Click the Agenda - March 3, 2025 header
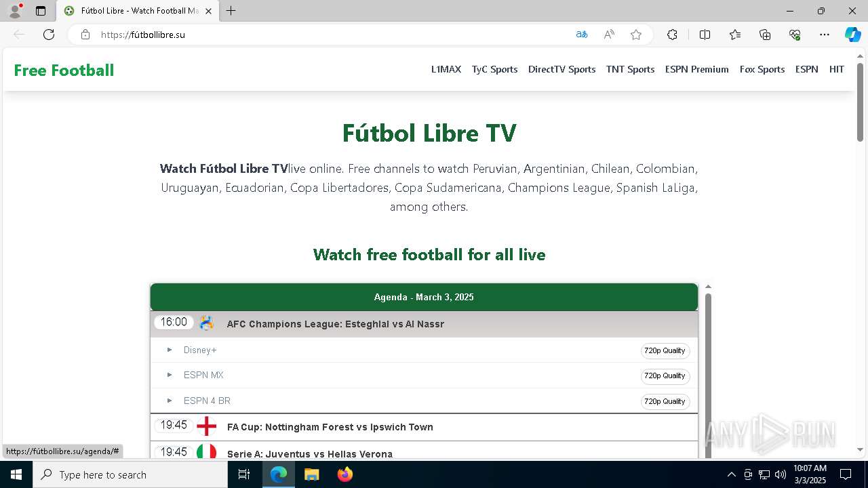This screenshot has height=488, width=868. [424, 297]
